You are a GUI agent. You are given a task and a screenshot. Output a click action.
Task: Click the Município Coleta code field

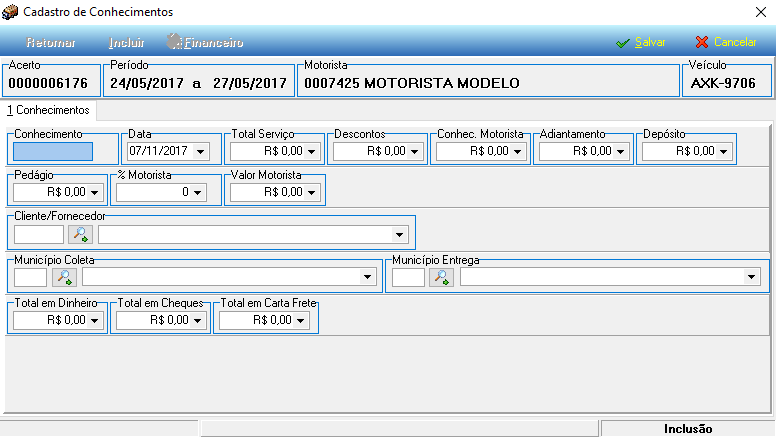[30, 277]
